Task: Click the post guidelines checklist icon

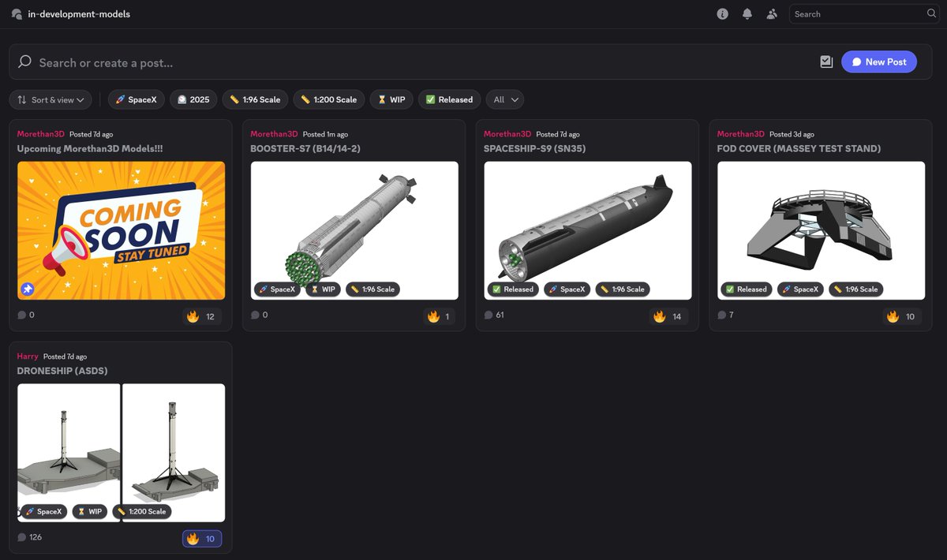Action: [826, 62]
